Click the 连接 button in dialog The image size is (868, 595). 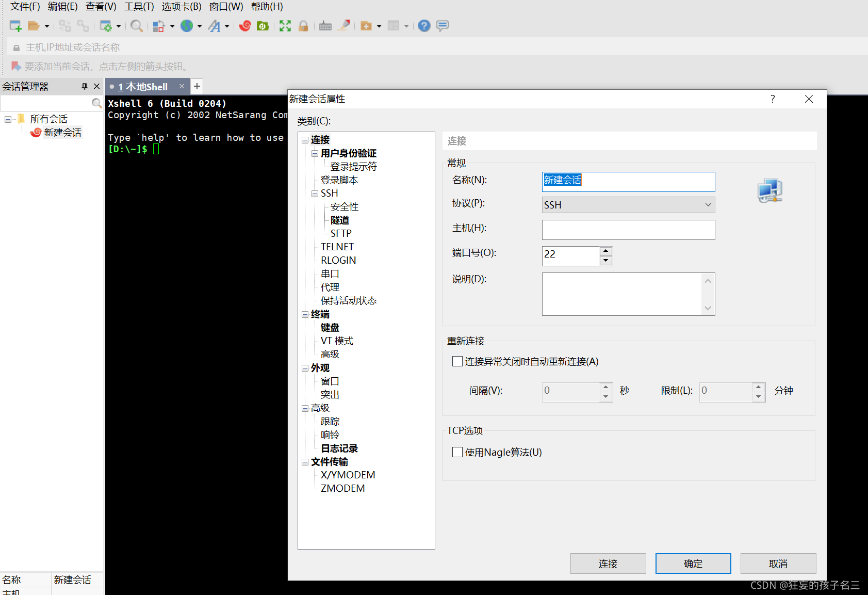pos(608,564)
